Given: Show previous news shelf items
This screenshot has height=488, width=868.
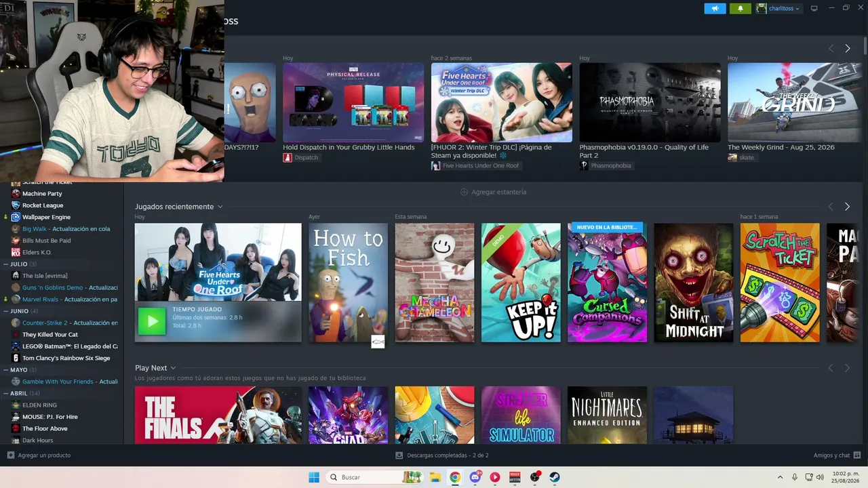Looking at the screenshot, I should click(831, 48).
